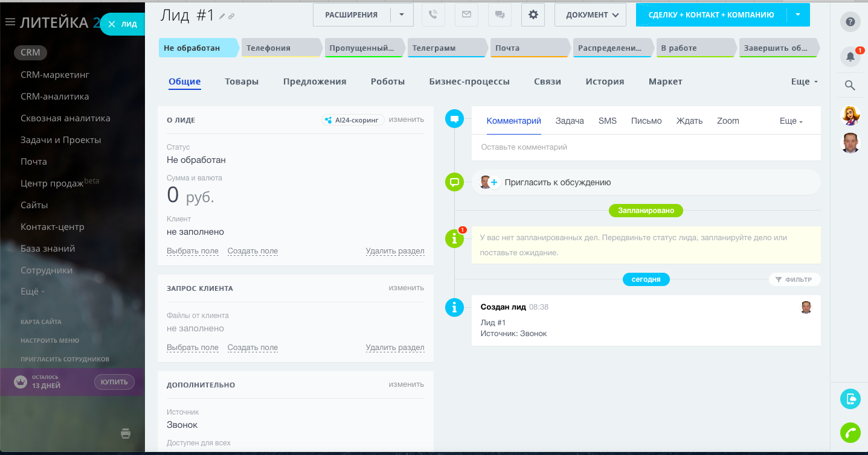Expand the РАСШИРЕНИЯ dropdown arrow
Image resolution: width=868 pixels, height=455 pixels.
coord(402,15)
